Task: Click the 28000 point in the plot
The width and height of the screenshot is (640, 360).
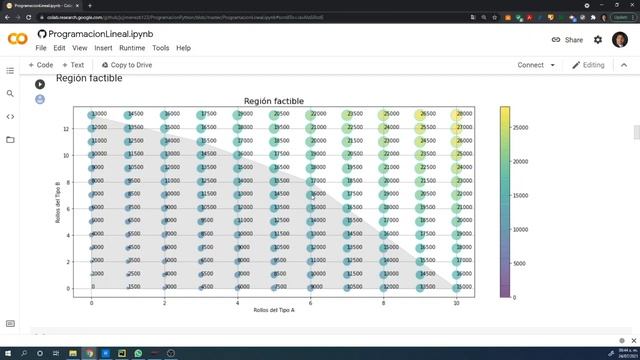Action: 456,115
